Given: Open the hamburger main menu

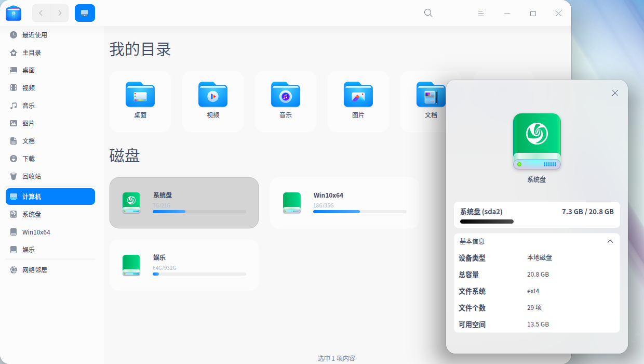Looking at the screenshot, I should (x=481, y=13).
